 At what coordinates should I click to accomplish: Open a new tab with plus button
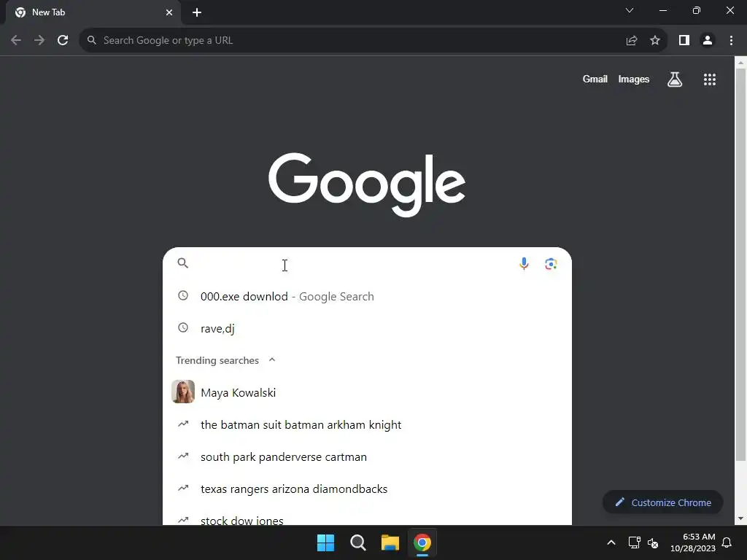[197, 12]
